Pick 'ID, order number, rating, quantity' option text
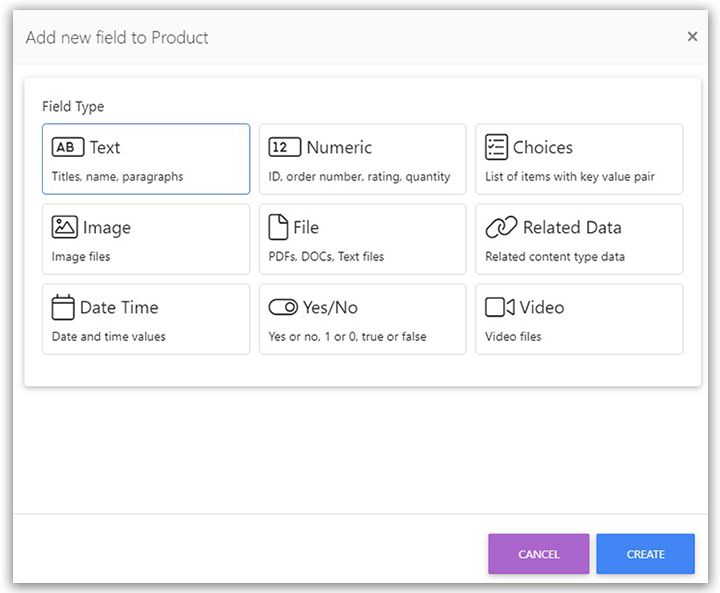This screenshot has height=593, width=720. coord(360,177)
